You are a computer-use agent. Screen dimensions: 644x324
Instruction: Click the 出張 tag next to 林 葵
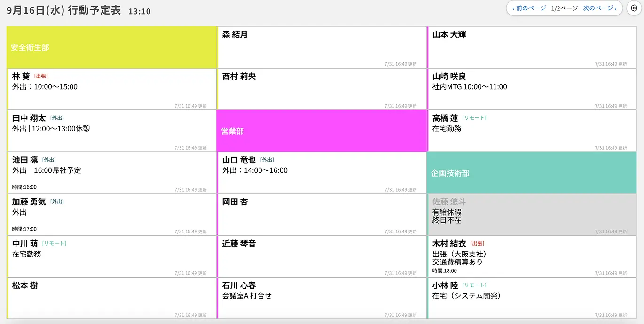click(41, 76)
